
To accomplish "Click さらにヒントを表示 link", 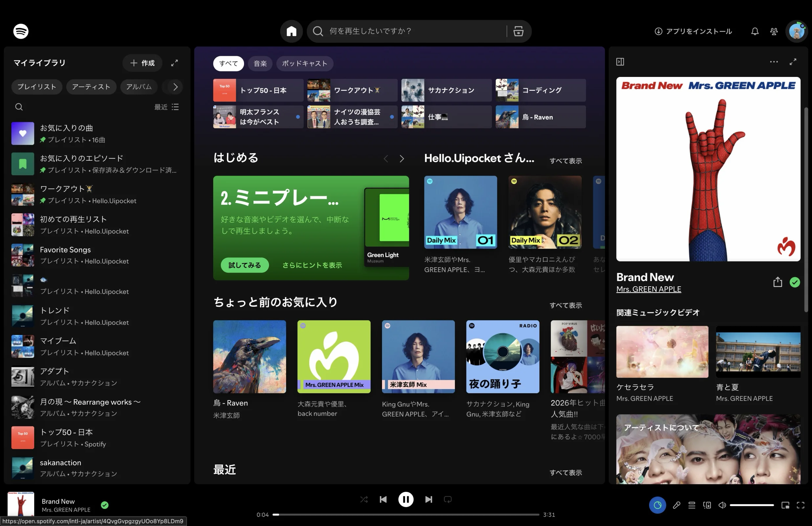I will point(312,265).
